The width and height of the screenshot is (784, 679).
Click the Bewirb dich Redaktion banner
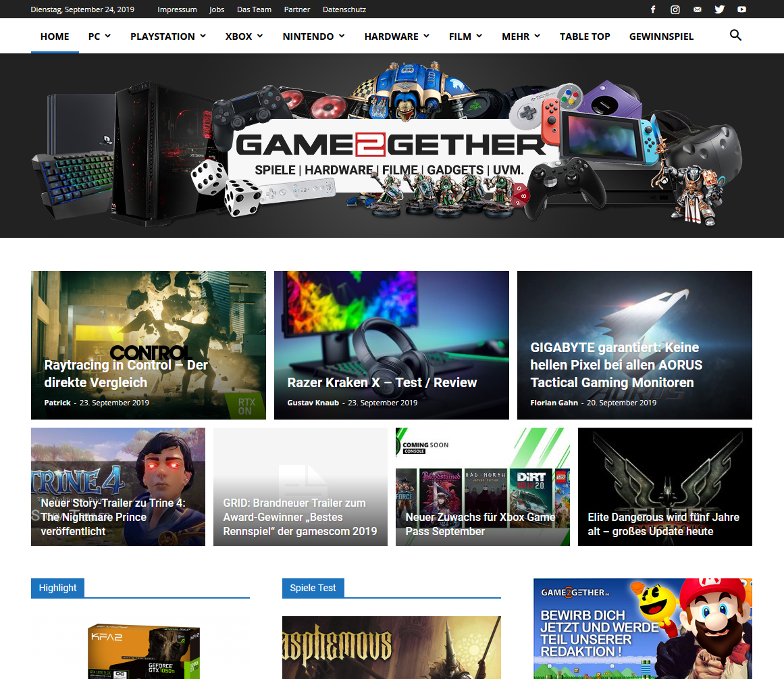[x=643, y=629]
